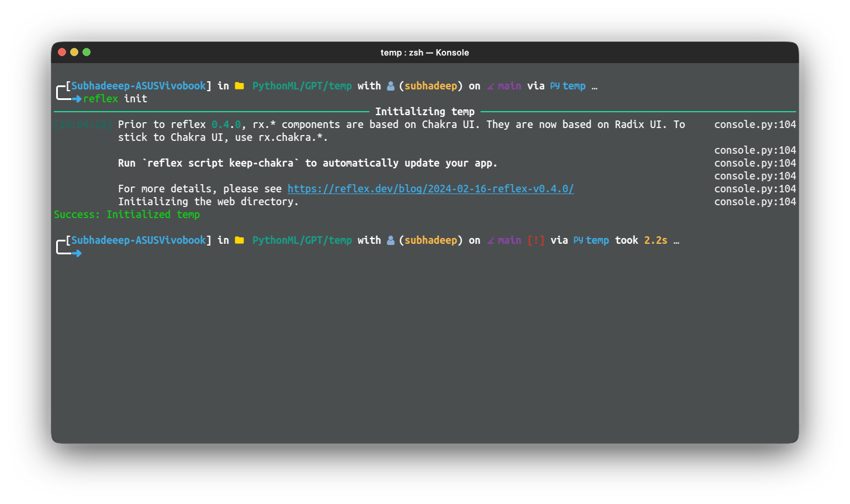Click "console.py:104" on the "Initializing the web directory" line
Viewport: 850px width, 504px height.
(x=755, y=202)
